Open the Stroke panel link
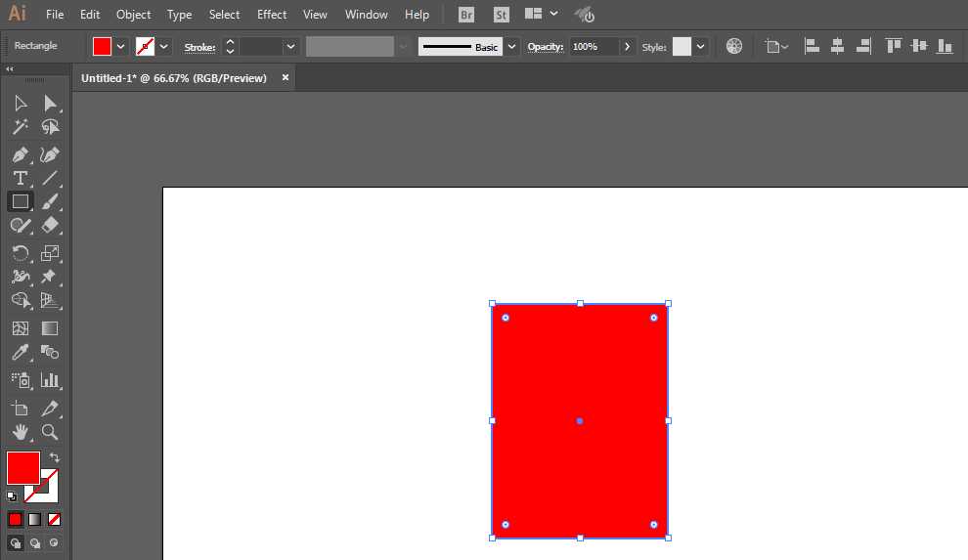This screenshot has height=560, width=968. 200,47
